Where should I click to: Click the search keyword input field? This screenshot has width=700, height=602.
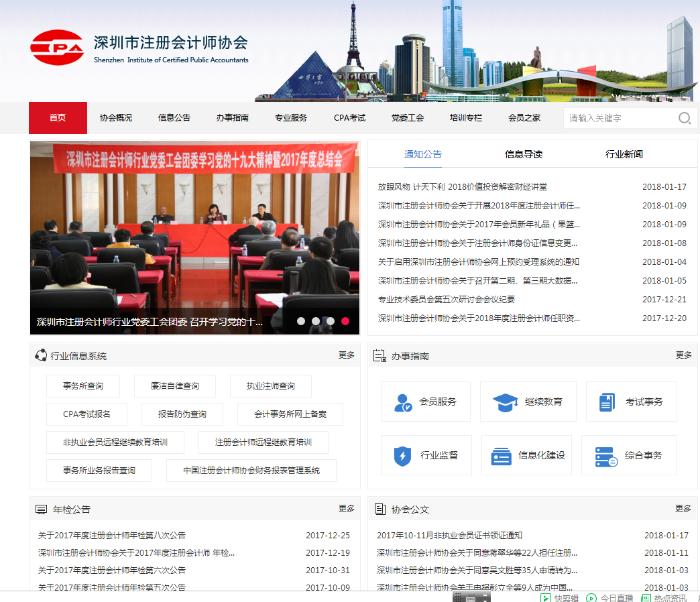(x=617, y=118)
